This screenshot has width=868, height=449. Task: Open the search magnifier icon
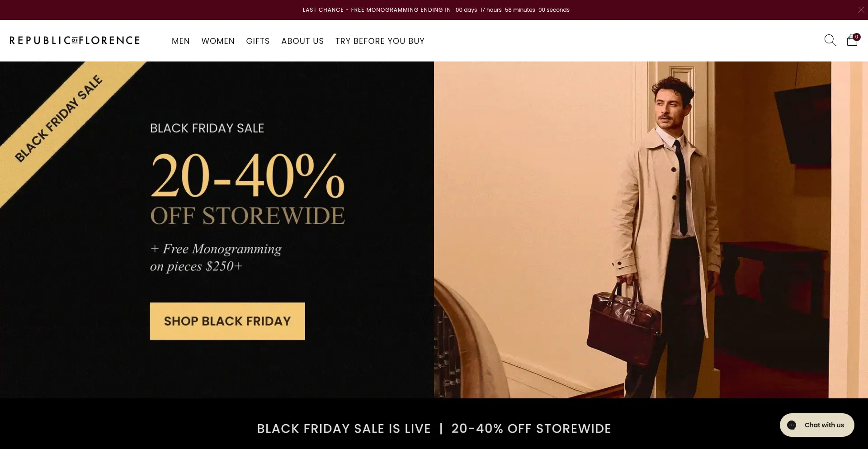[830, 40]
